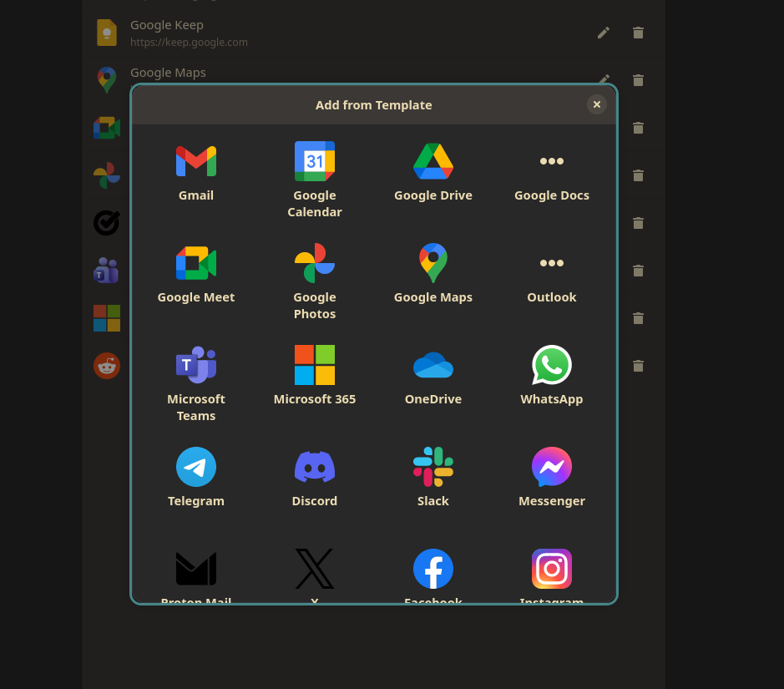Pick the OneDrive template
The image size is (784, 689).
point(433,377)
